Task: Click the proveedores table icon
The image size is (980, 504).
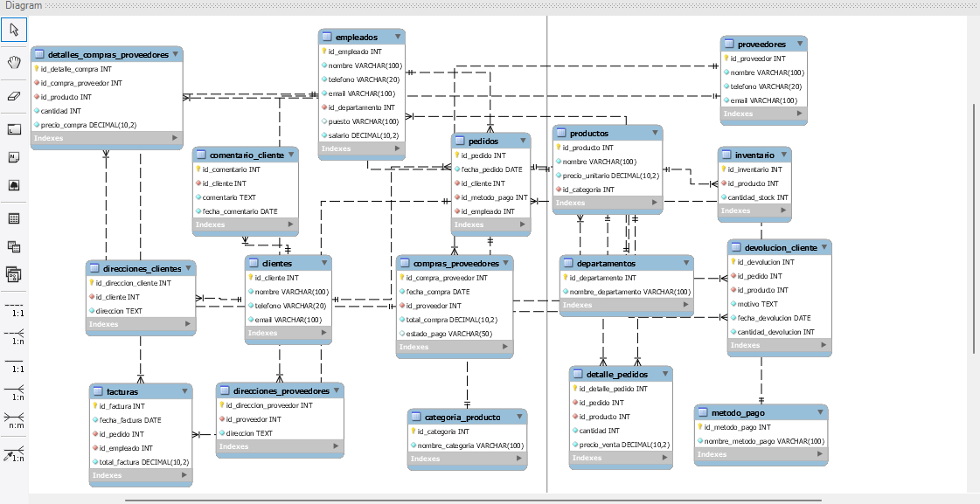Action: tap(729, 44)
